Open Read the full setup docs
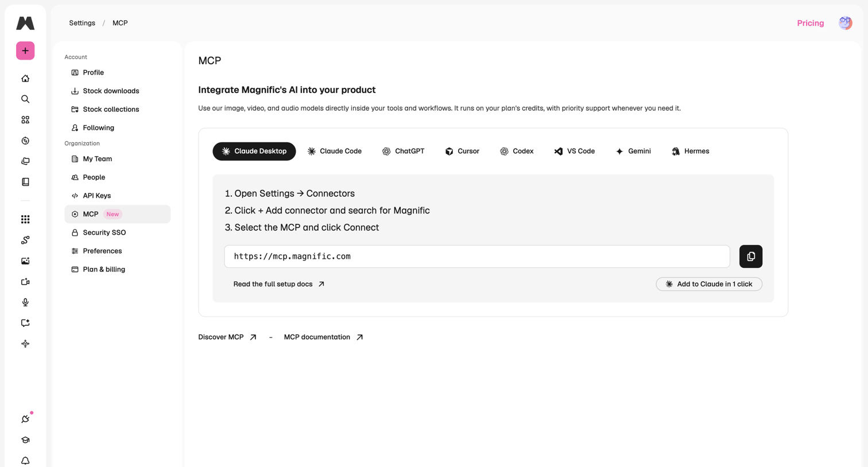 coord(279,284)
